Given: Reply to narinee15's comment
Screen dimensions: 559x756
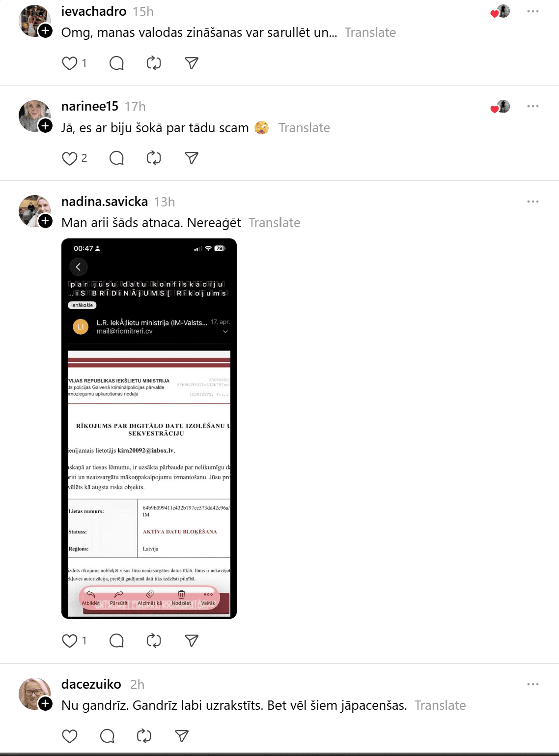Looking at the screenshot, I should click(x=116, y=158).
